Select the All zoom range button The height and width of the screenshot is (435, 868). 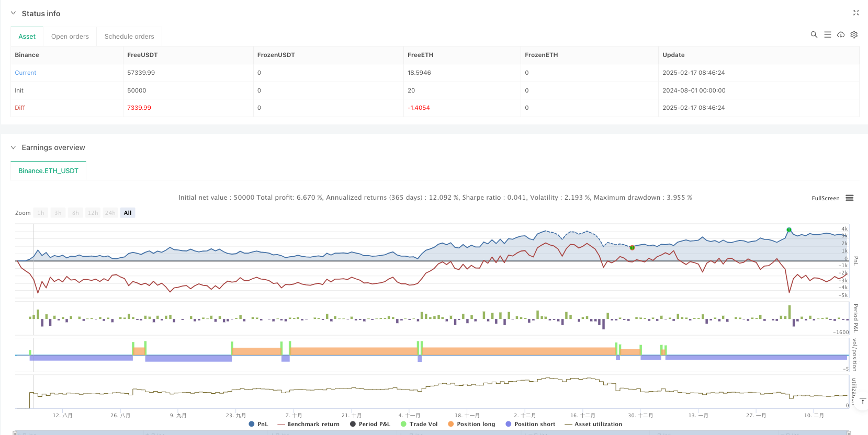click(128, 213)
